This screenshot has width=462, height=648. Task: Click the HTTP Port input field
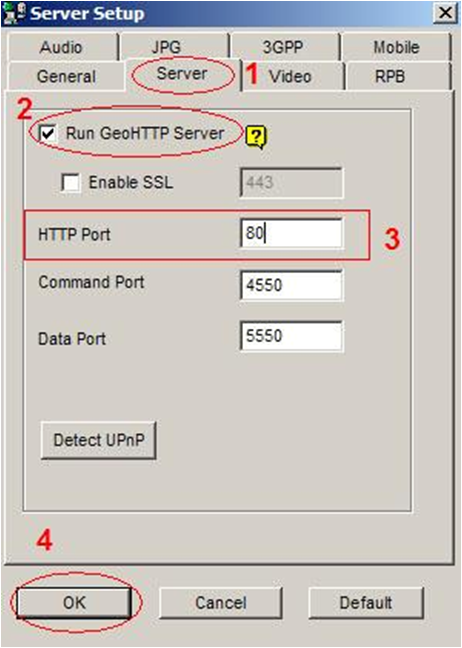tap(291, 233)
